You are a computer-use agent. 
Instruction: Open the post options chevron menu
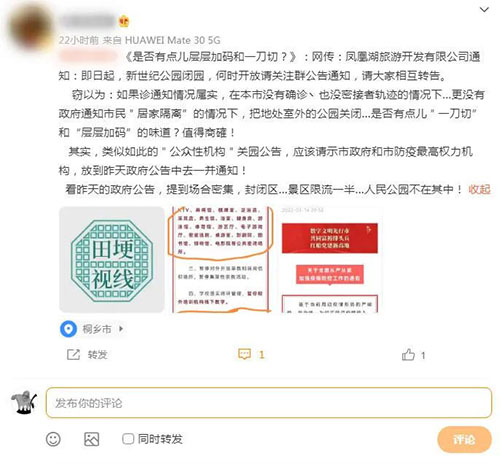(484, 10)
